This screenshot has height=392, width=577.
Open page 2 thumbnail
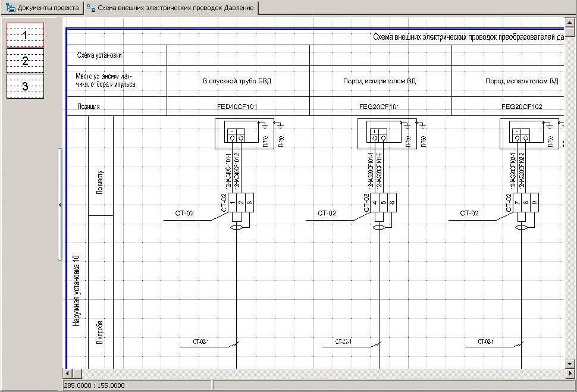point(25,61)
